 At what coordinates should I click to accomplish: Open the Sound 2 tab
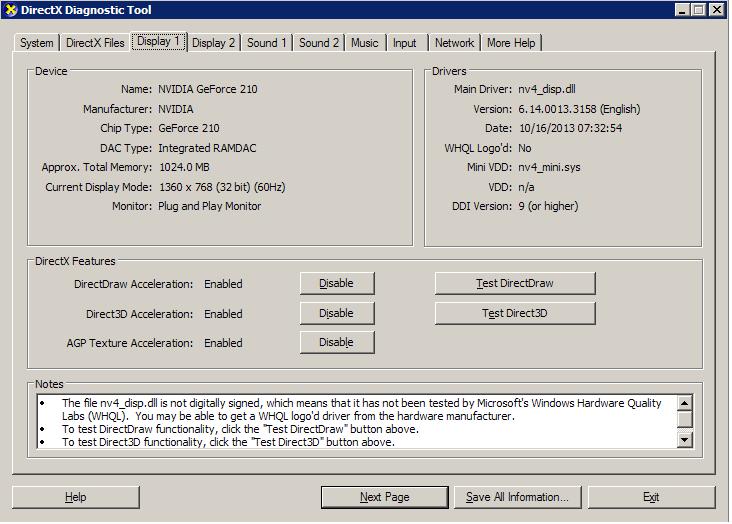319,43
